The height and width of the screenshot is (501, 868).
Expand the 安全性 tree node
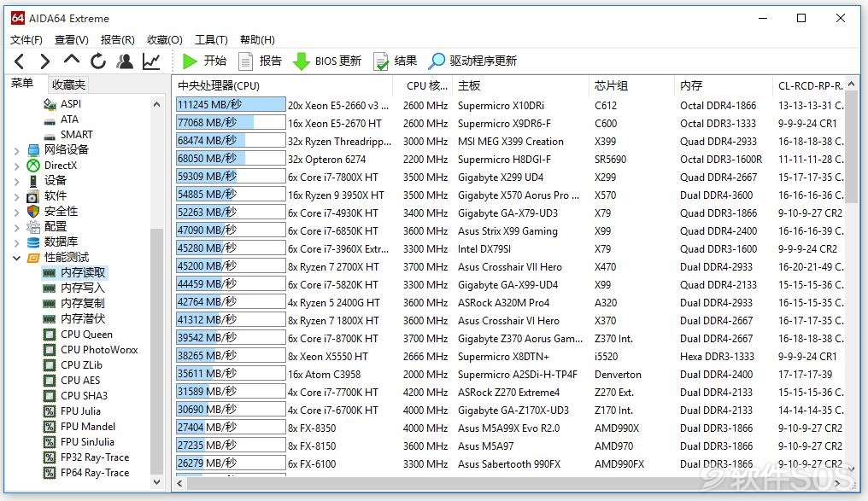16,212
